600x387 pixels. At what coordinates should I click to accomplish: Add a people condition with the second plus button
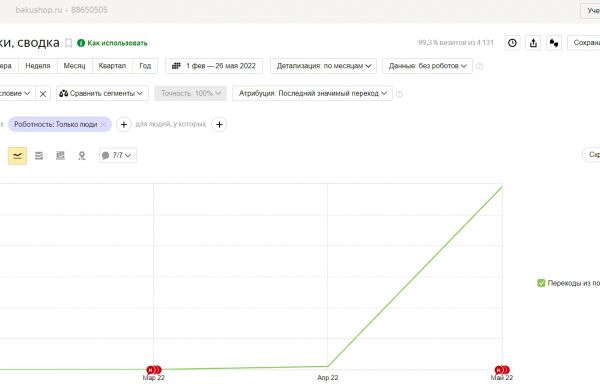pyautogui.click(x=219, y=124)
